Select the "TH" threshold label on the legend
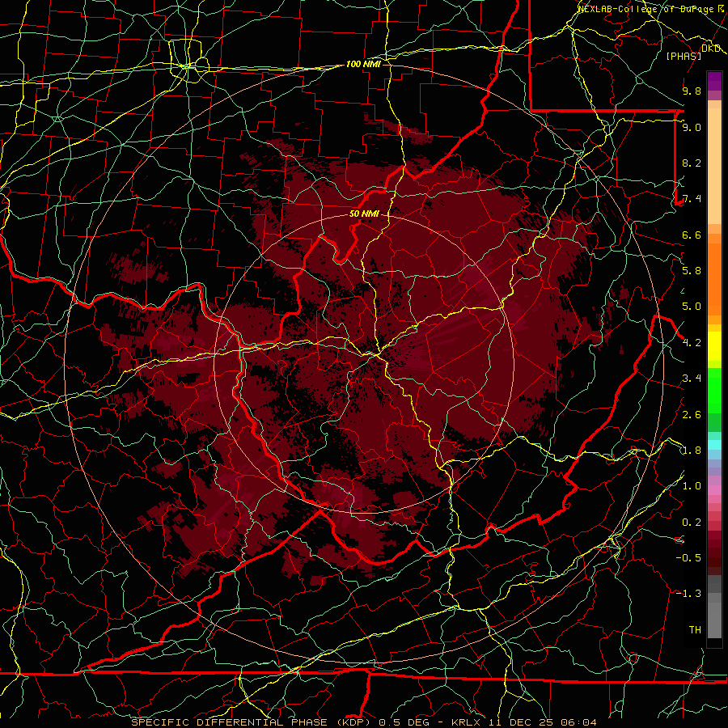 click(695, 630)
